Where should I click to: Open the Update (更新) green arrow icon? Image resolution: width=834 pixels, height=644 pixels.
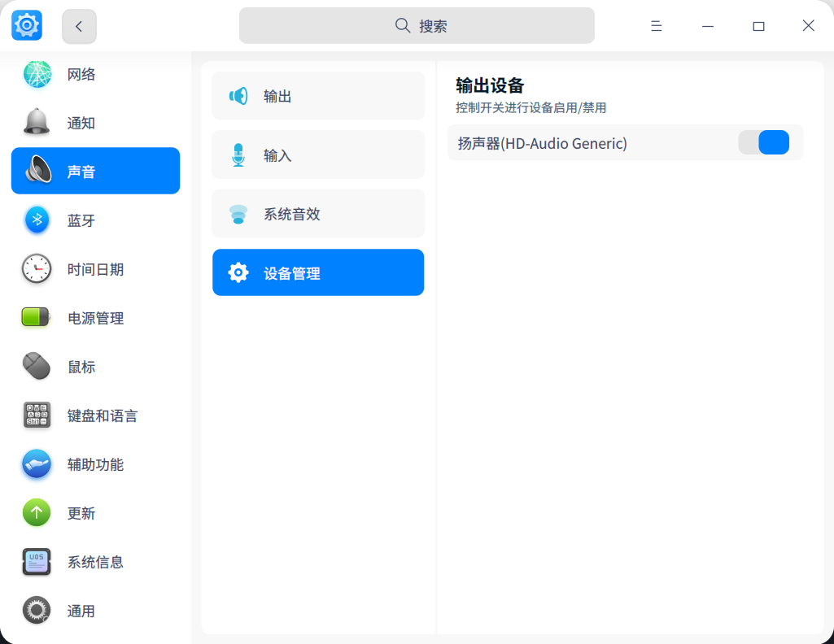(x=37, y=513)
